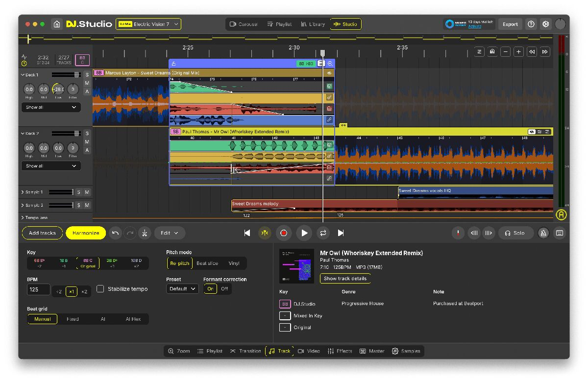Click the Home icon button
This screenshot has width=588, height=381.
click(57, 24)
